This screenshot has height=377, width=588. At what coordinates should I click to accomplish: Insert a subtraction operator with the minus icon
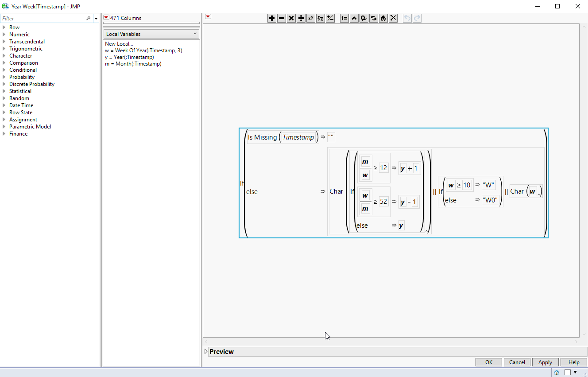click(x=282, y=18)
